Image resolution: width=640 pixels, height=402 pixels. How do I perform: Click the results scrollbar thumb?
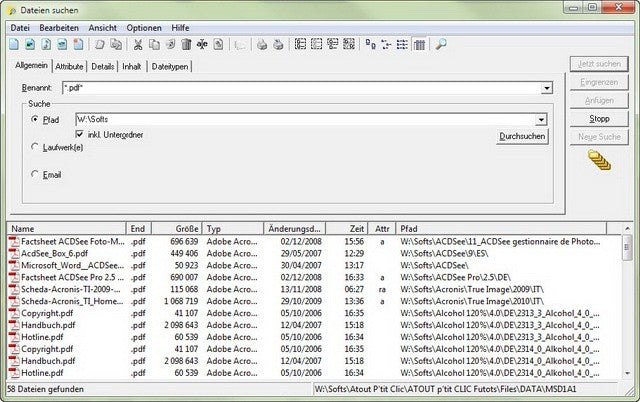click(x=627, y=247)
